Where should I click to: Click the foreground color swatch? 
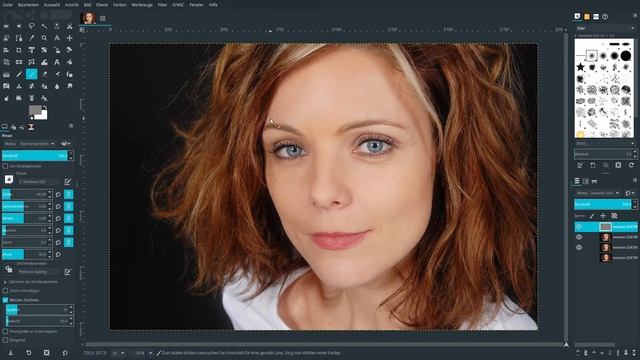(x=34, y=109)
